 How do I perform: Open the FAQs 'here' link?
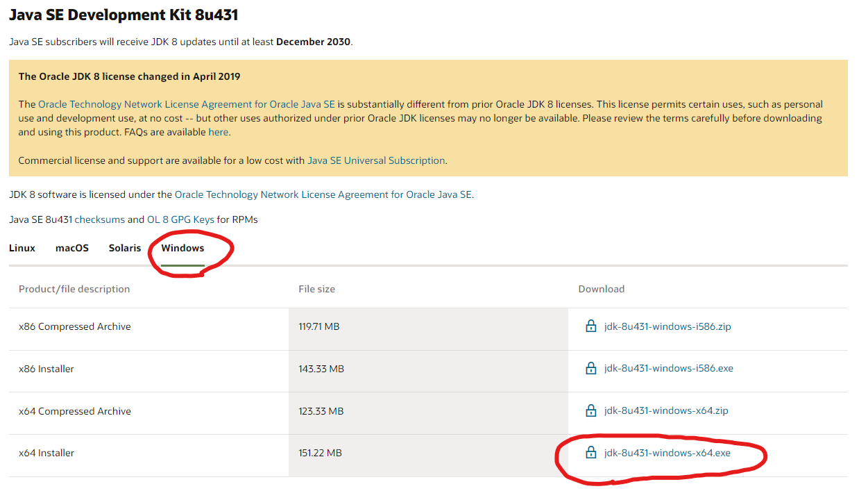pos(218,132)
